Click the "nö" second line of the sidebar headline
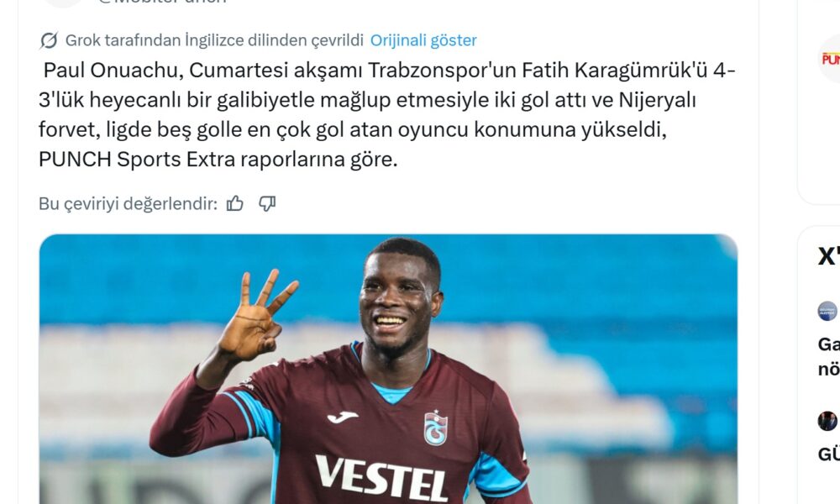The width and height of the screenshot is (840, 504). click(x=829, y=369)
